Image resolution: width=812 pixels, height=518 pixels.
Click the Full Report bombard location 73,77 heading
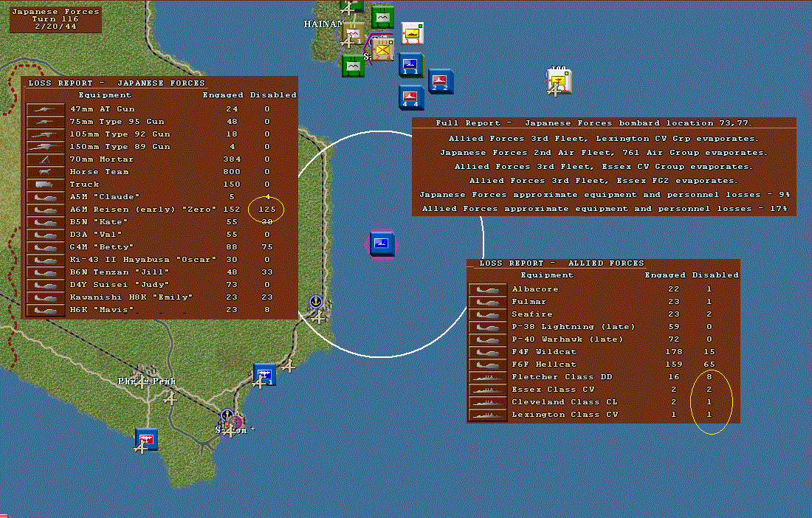tap(593, 123)
